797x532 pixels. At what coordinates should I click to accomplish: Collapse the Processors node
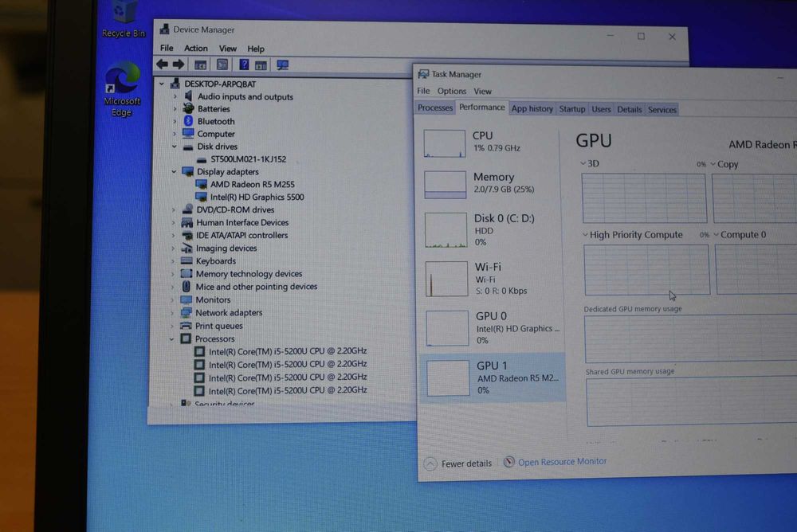(x=172, y=339)
